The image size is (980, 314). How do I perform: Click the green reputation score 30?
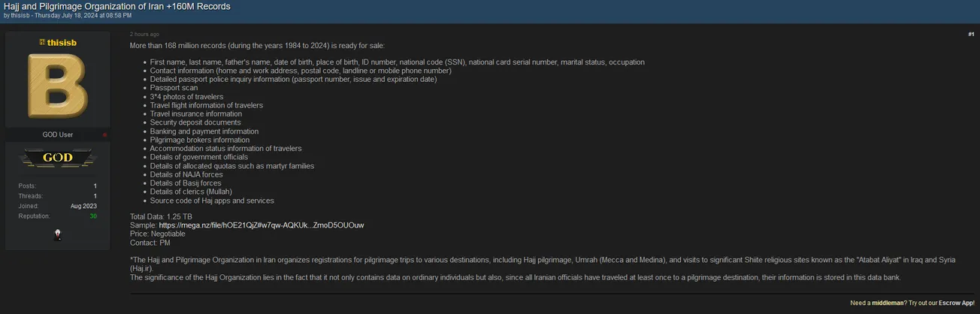[93, 216]
